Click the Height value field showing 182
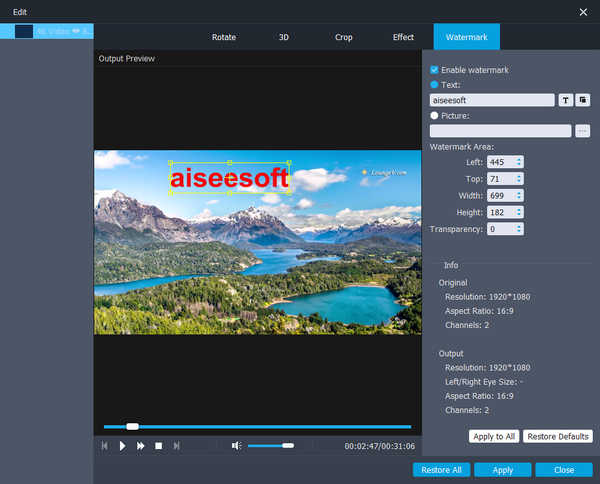Viewport: 600px width, 484px height. pos(501,212)
